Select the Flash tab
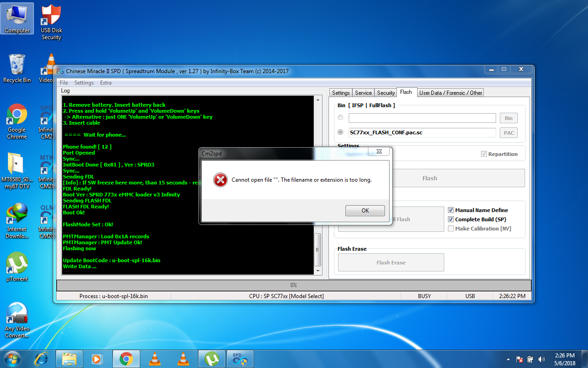This screenshot has height=368, width=588. (406, 92)
